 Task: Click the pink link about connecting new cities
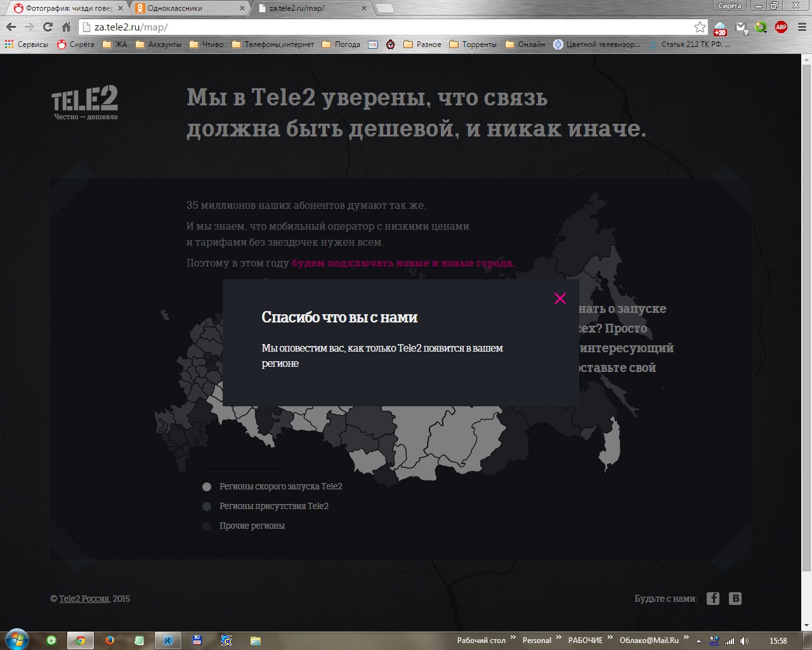coord(403,262)
